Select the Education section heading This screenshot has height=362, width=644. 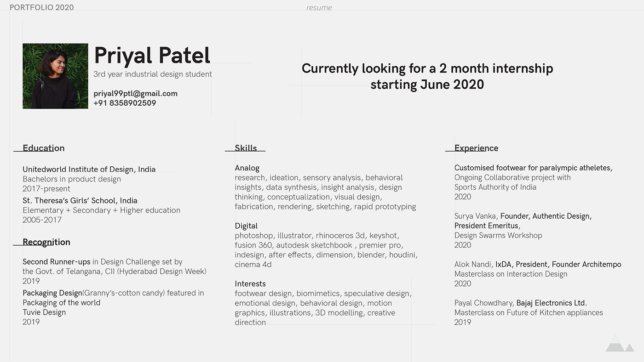click(x=44, y=148)
